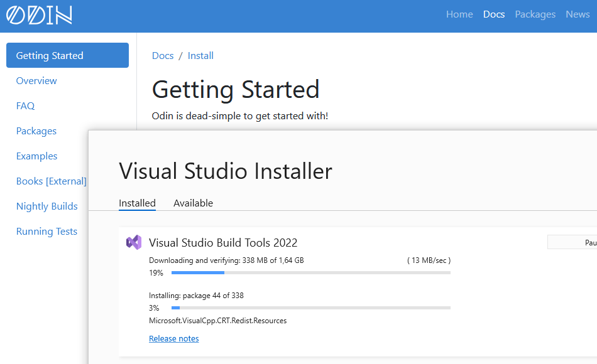
Task: Click the downloading and verifying progress bar
Action: click(x=310, y=273)
